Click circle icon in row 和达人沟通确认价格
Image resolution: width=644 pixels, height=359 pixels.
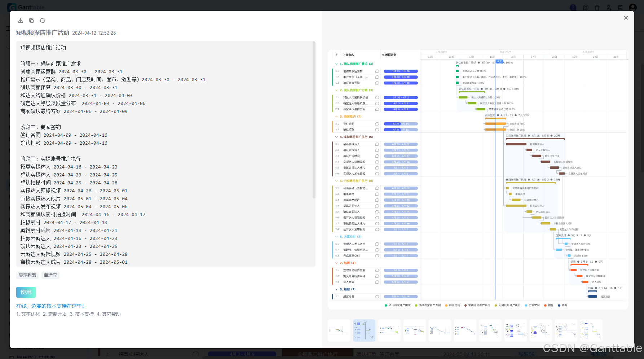click(377, 97)
